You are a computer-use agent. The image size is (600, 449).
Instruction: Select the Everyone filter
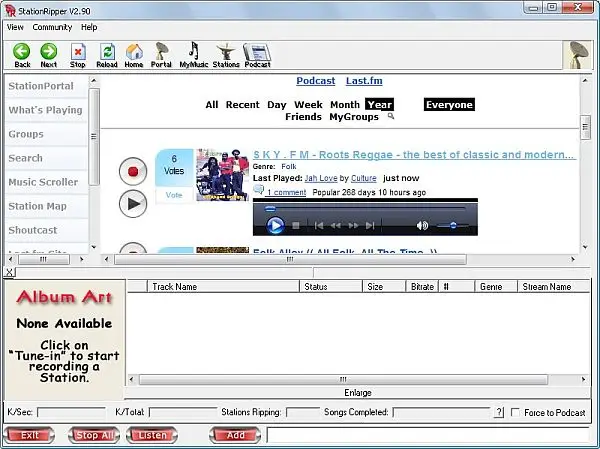tap(449, 104)
